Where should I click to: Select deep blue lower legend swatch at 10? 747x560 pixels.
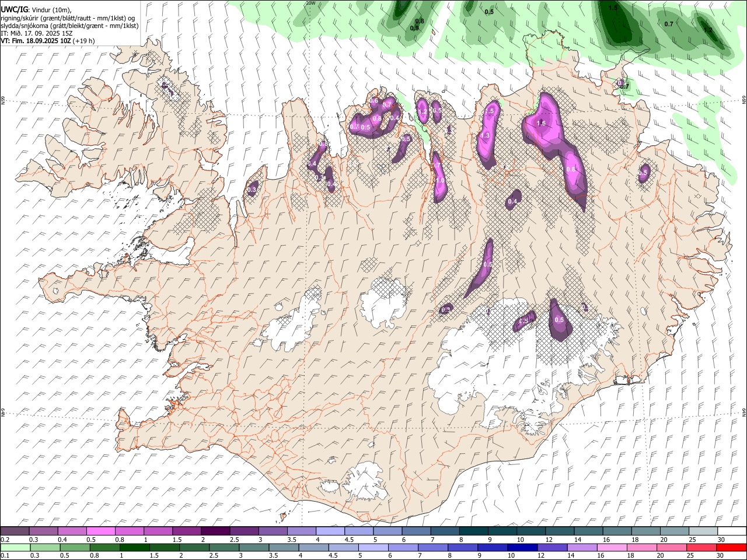pyautogui.click(x=522, y=547)
